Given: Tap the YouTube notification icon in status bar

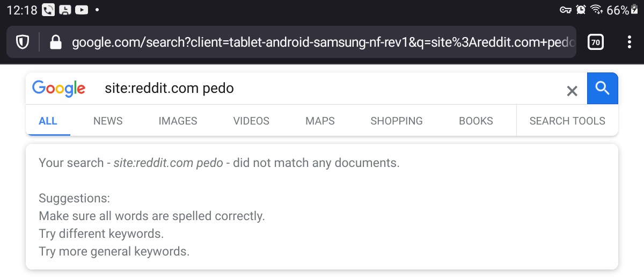Looking at the screenshot, I should pyautogui.click(x=82, y=10).
